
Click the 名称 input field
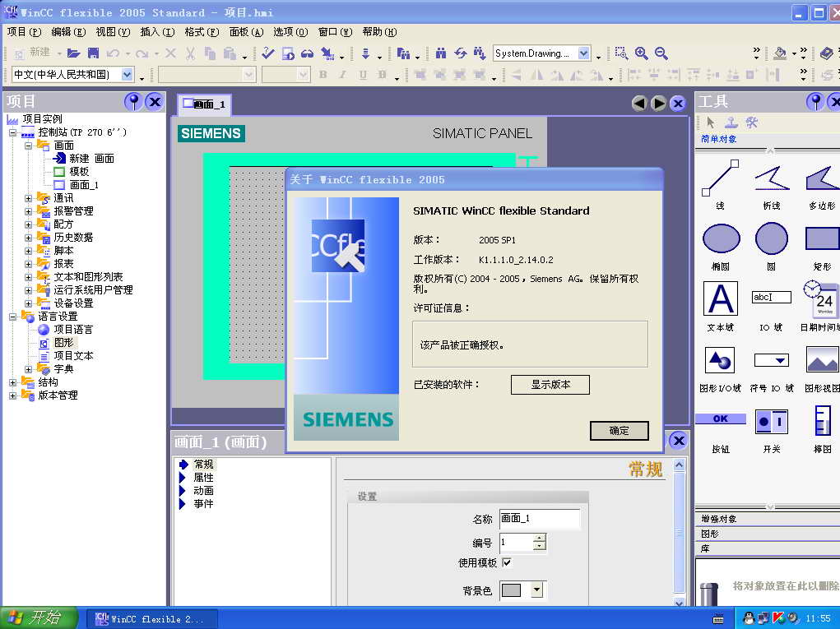point(539,519)
